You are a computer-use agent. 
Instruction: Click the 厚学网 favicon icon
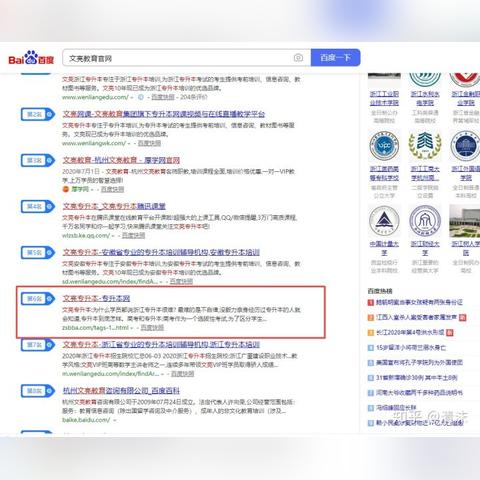click(x=66, y=189)
